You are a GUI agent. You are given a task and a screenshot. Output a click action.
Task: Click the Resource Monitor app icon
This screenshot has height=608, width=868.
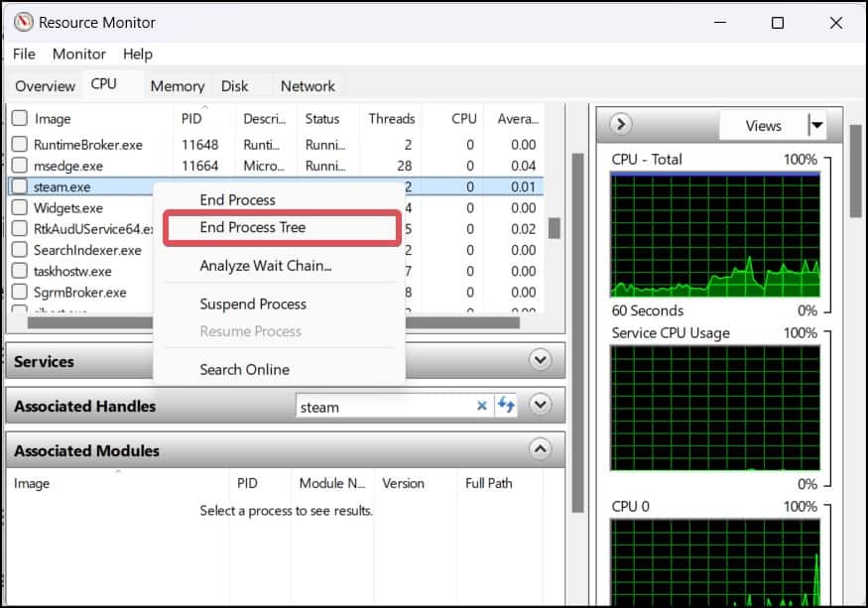pyautogui.click(x=24, y=22)
